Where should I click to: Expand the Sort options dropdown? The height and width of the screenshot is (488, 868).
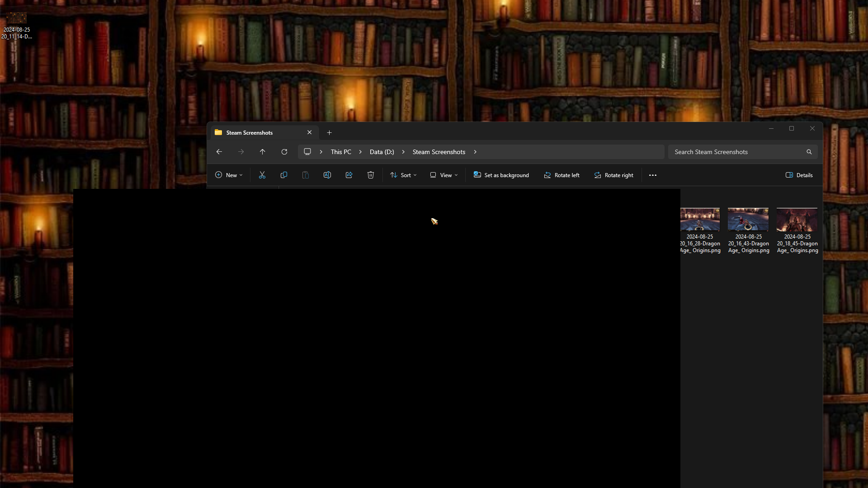(x=403, y=175)
